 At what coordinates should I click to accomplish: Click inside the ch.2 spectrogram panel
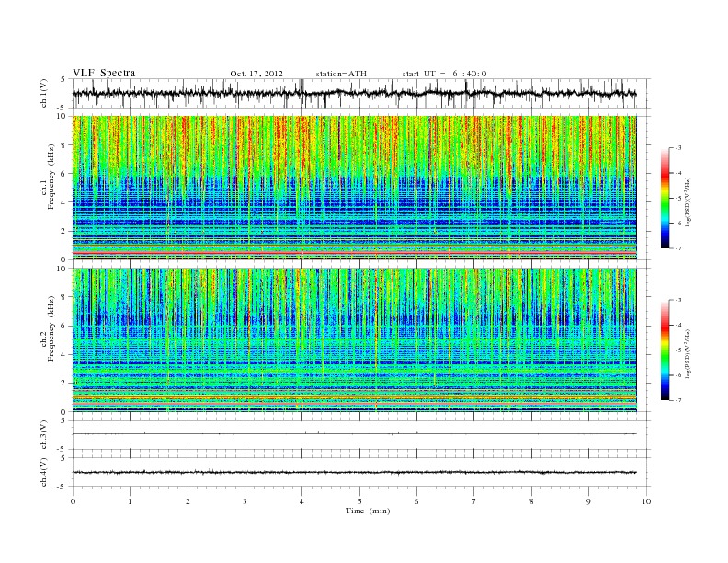(x=354, y=339)
